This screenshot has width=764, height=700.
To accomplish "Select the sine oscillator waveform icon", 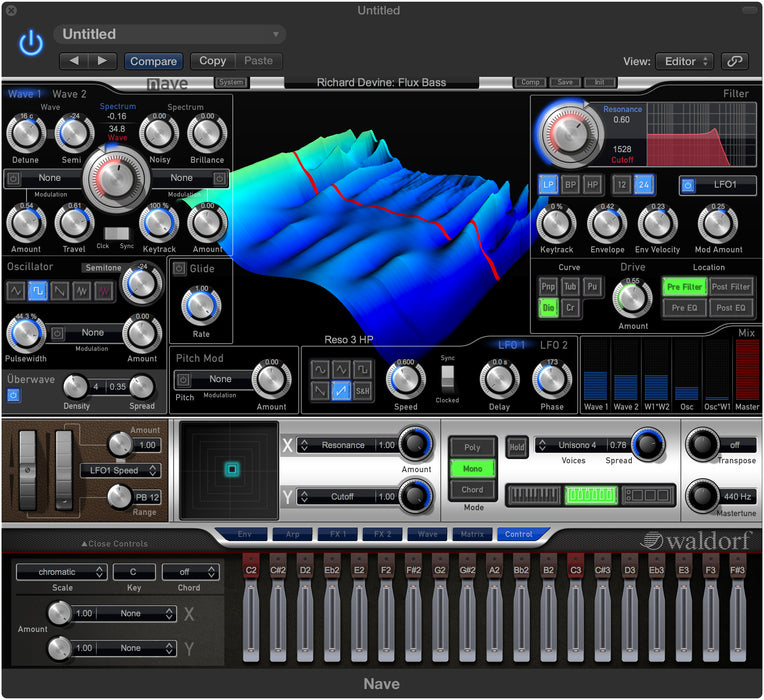I will click(x=16, y=290).
